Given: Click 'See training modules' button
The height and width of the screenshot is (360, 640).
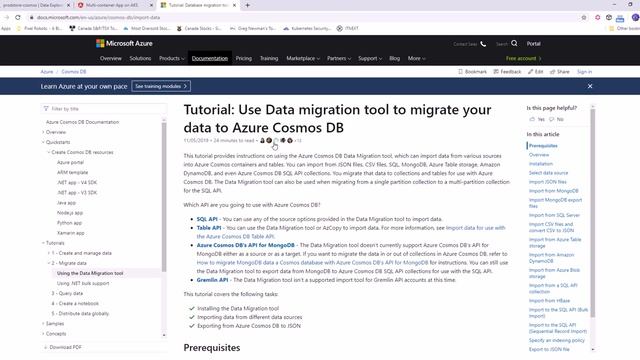Looking at the screenshot, I should (161, 86).
